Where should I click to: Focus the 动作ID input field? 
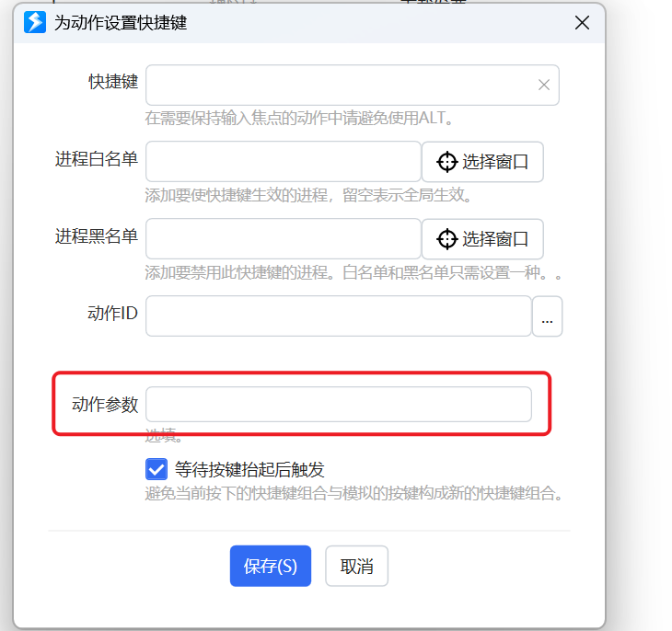point(339,316)
